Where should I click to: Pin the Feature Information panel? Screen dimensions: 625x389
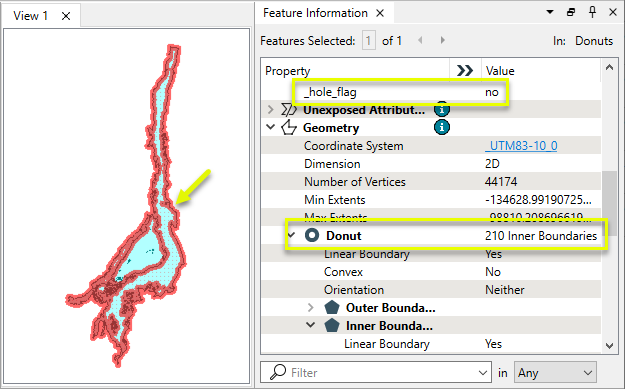tap(592, 12)
